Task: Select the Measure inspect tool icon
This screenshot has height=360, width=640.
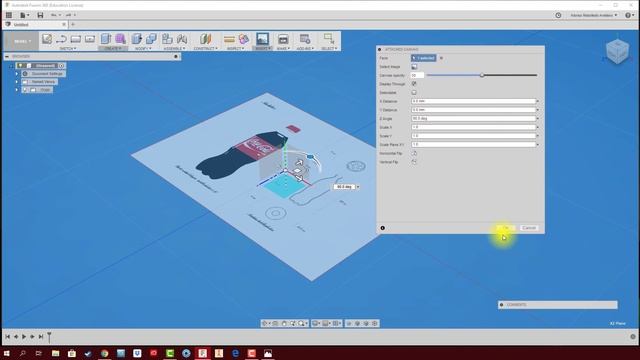Action: pyautogui.click(x=229, y=39)
